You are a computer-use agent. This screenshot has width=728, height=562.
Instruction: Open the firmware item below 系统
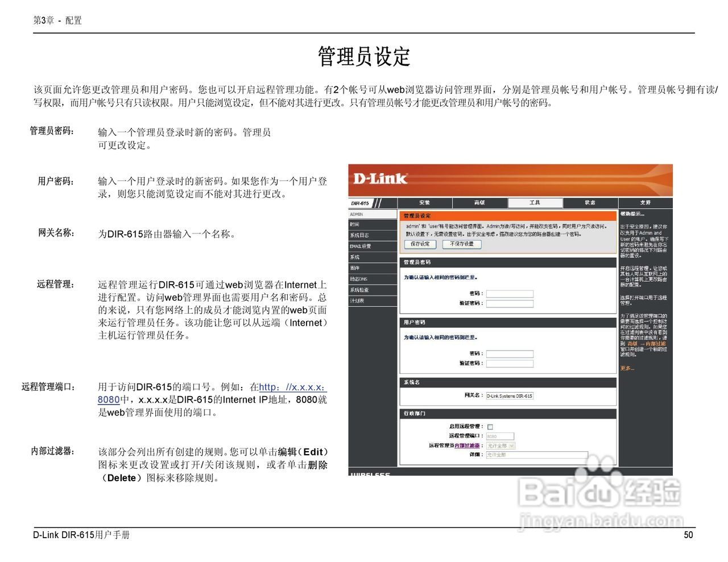tap(373, 268)
